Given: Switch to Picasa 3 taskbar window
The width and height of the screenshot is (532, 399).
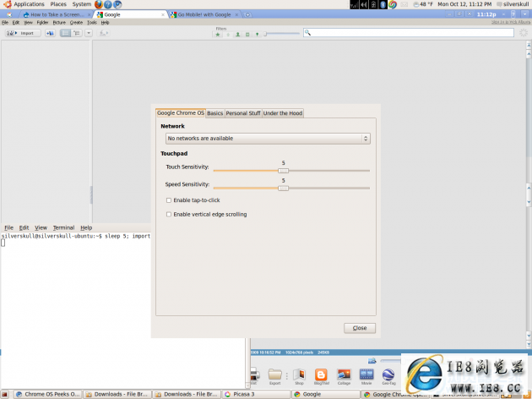Looking at the screenshot, I should click(256, 394).
